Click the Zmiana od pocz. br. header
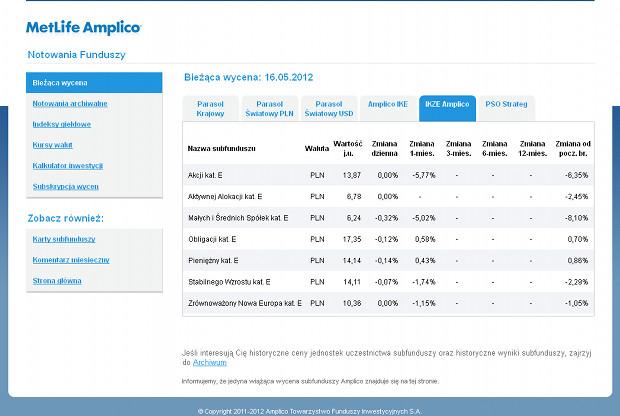The image size is (620, 416). 573,149
